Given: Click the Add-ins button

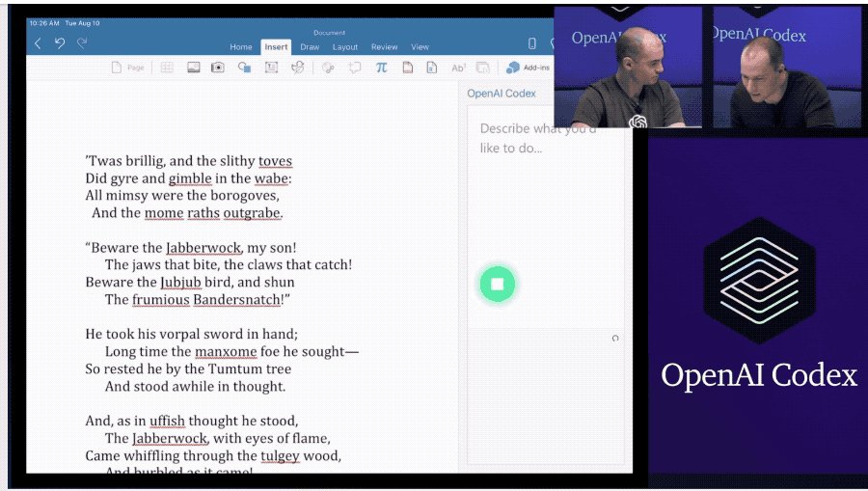Looking at the screenshot, I should [x=528, y=68].
